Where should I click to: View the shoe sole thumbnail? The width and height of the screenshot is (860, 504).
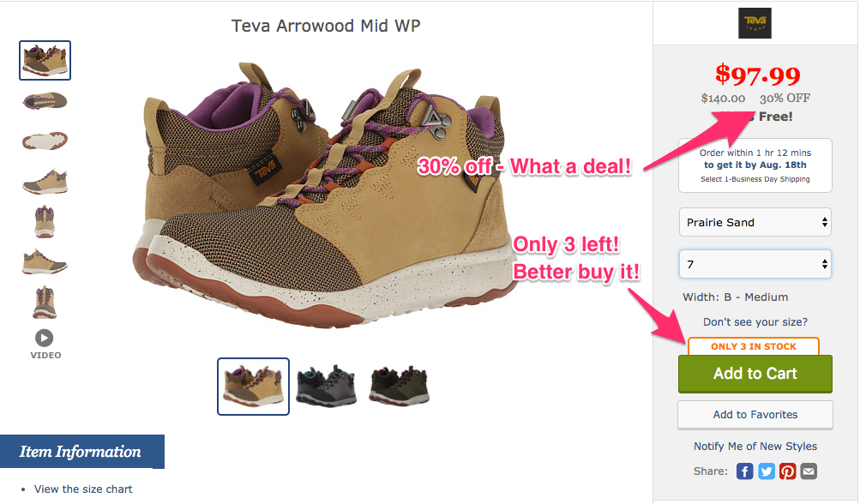tap(45, 141)
